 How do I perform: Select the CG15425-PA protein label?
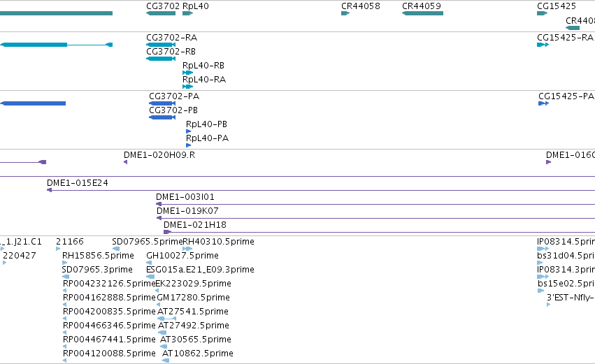click(566, 96)
